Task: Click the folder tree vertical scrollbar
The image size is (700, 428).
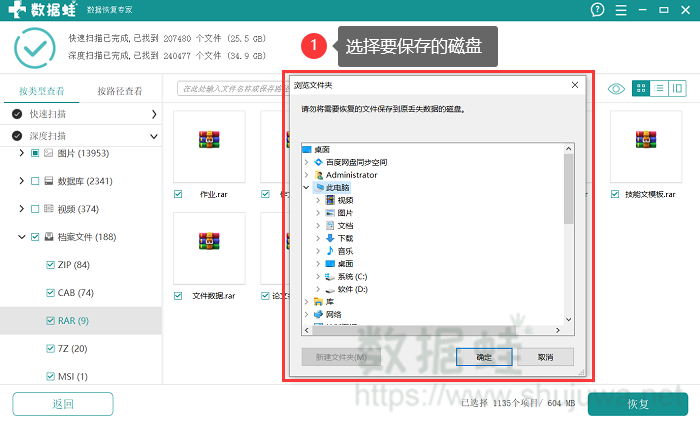Action: (x=568, y=189)
